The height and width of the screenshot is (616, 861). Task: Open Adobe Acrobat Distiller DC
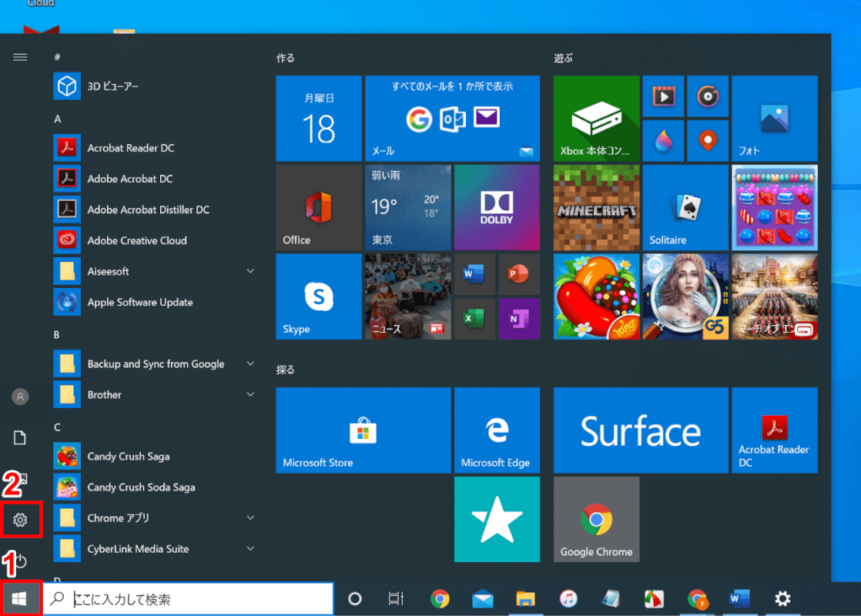(x=154, y=209)
